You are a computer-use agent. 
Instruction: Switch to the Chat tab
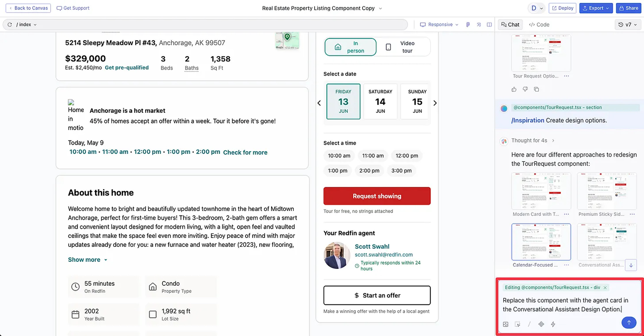coord(510,25)
